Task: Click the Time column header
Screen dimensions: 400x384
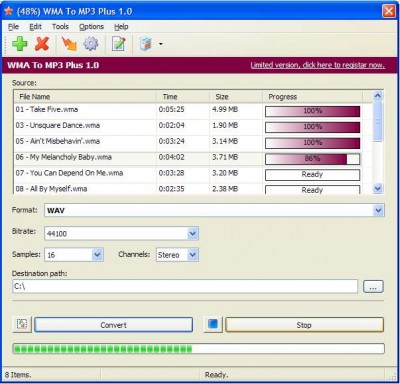Action: coord(183,97)
